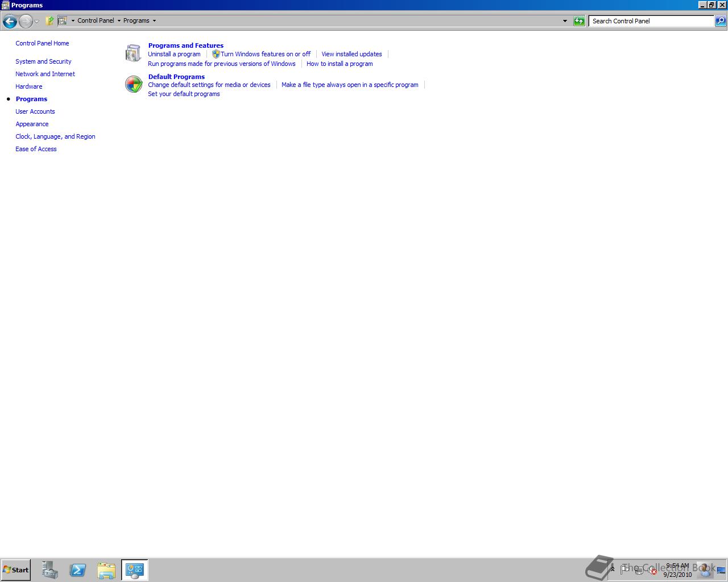
Task: Open Control Panel Home link
Action: point(42,43)
